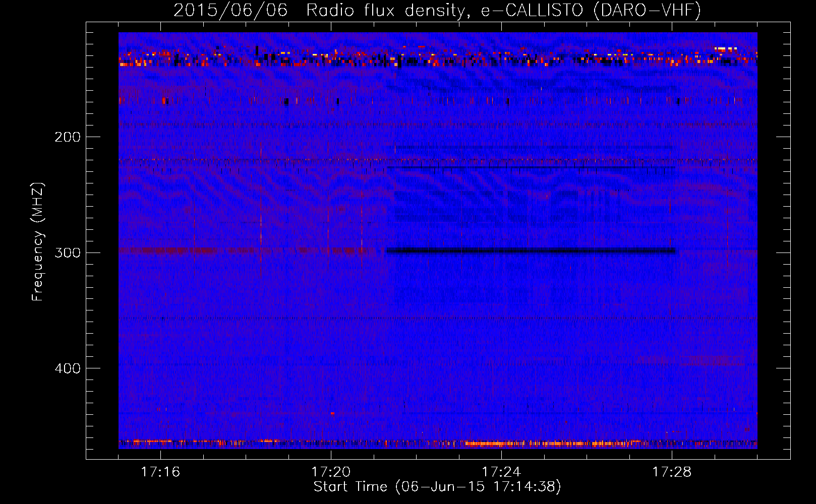Screen dimensions: 816x504
Task: Click the dark horizontal band at 300 MHz
Action: click(x=531, y=251)
